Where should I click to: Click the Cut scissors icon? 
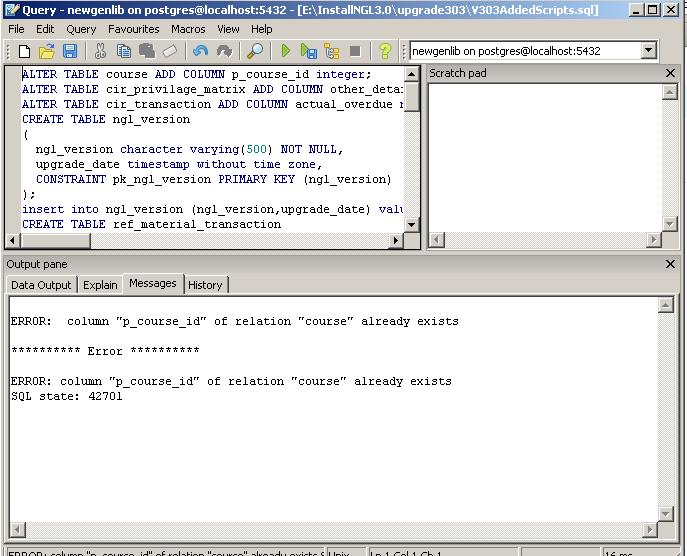[100, 51]
